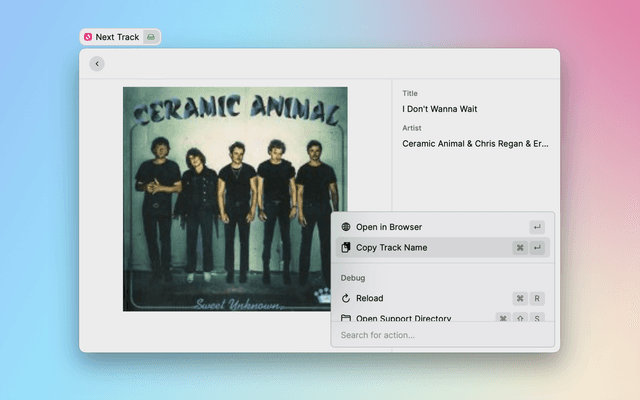Screen dimensions: 640x400
Task: Click the Enter key badge for Open in Browser
Action: (x=537, y=227)
